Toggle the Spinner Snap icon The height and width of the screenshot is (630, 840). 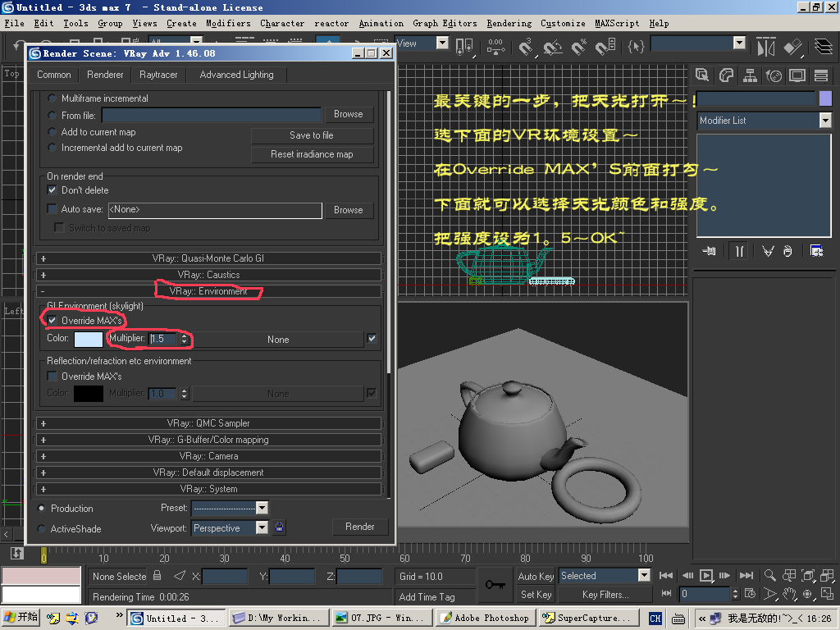pyautogui.click(x=605, y=47)
